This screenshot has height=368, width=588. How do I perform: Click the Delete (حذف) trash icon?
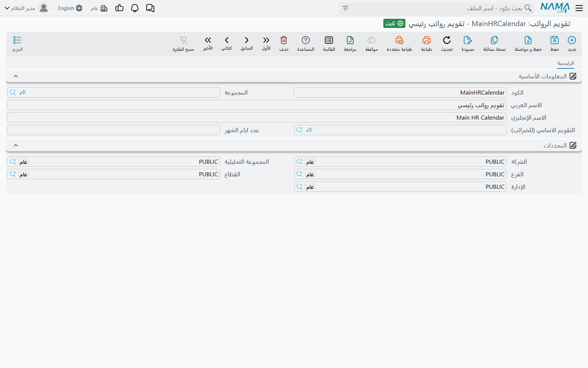coord(284,40)
